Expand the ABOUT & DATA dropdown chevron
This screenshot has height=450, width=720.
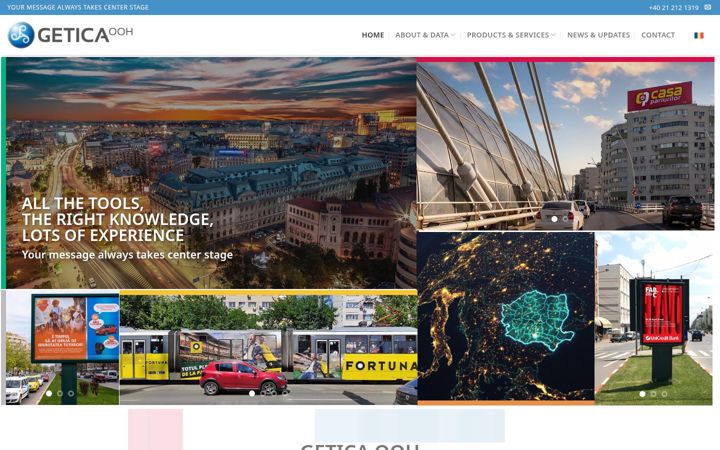coord(453,35)
